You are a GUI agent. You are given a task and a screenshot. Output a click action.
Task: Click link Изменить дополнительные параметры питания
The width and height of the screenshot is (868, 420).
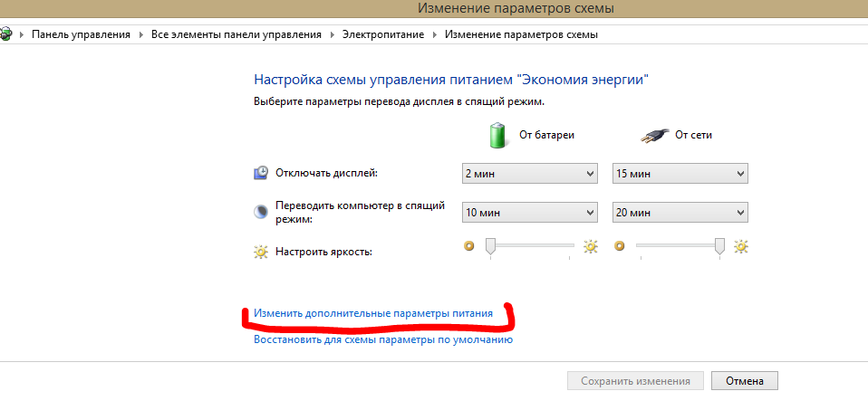(372, 313)
